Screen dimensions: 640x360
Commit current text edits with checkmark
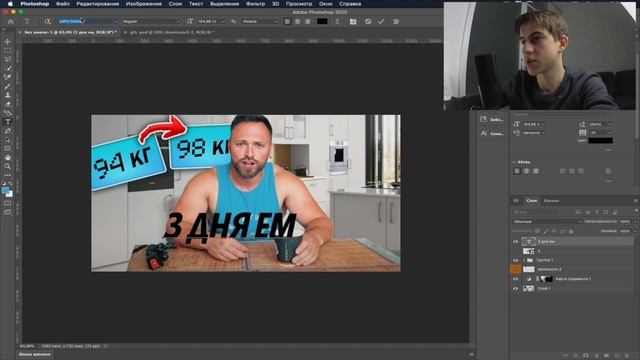[381, 21]
